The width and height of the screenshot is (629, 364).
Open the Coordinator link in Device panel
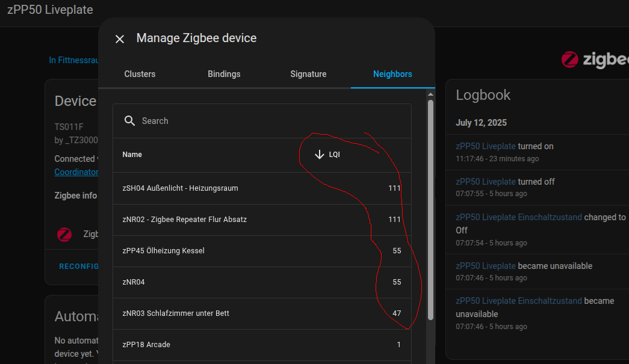coord(76,172)
